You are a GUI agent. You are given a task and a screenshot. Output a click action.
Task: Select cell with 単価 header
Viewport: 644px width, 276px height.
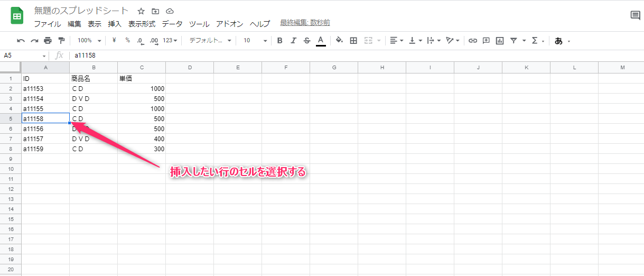[142, 78]
